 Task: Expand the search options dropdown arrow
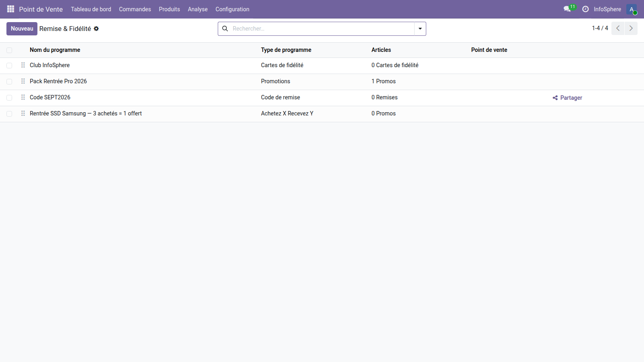tap(420, 29)
